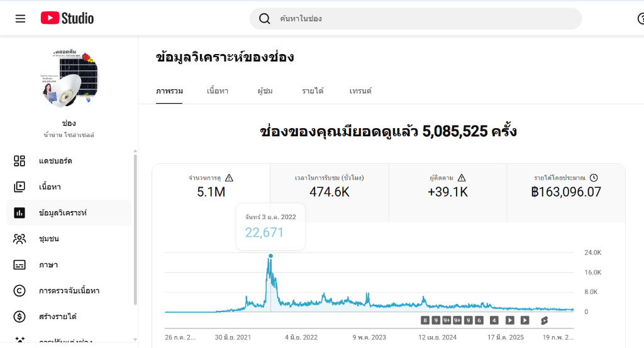644x348 pixels.
Task: Click the เนื้อหา content icon in sidebar
Action: [19, 187]
